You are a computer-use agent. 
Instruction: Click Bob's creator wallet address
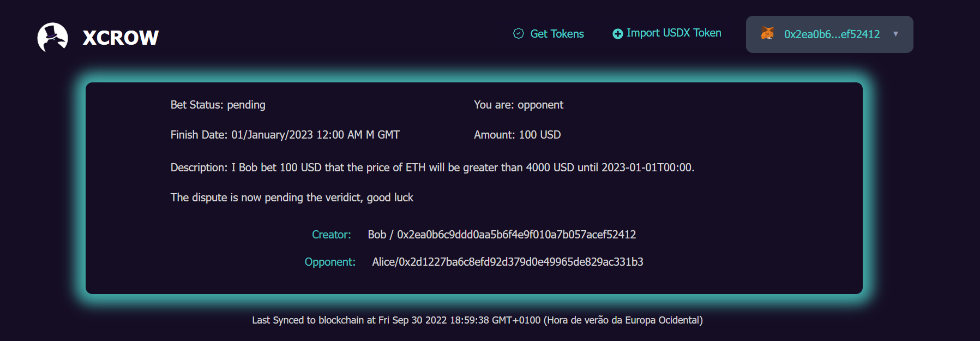(516, 235)
